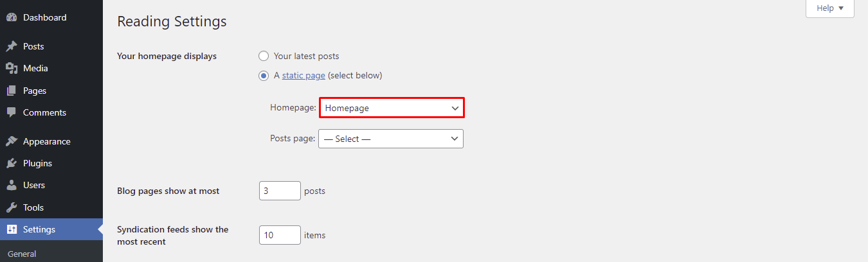This screenshot has width=868, height=262.
Task: Click the Users person icon
Action: 12,185
